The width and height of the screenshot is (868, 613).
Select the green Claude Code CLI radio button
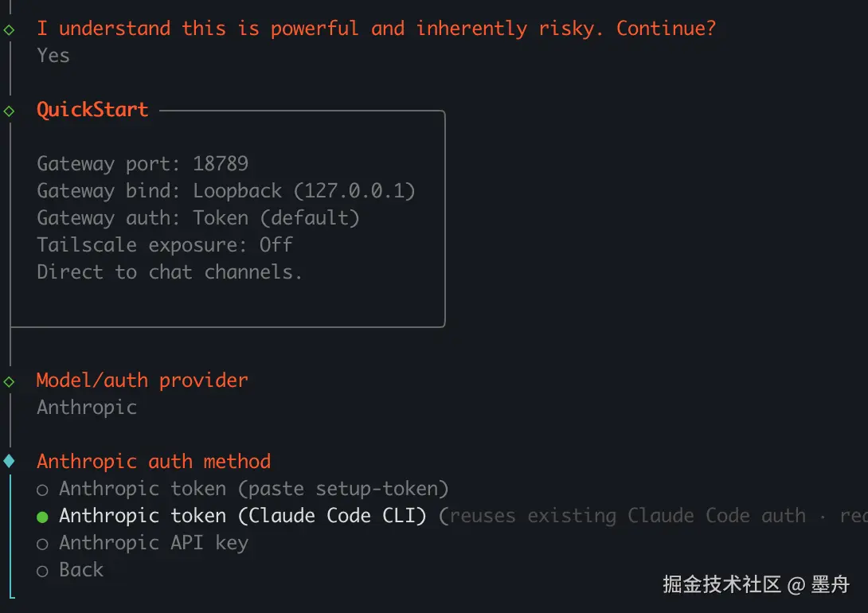tap(42, 517)
